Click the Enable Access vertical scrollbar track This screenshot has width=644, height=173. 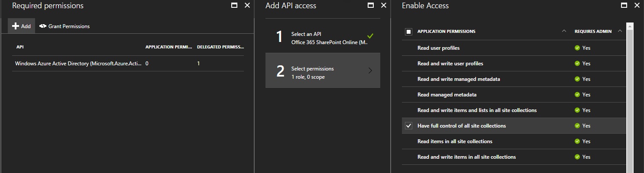(630, 102)
